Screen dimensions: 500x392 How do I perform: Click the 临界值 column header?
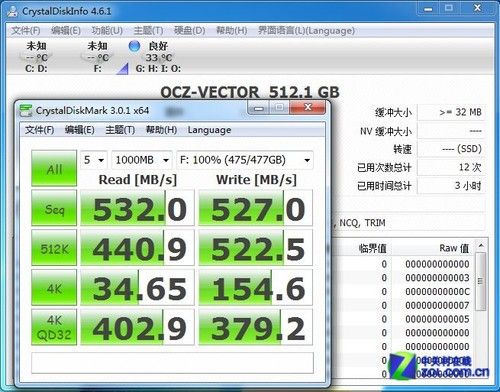coord(373,248)
